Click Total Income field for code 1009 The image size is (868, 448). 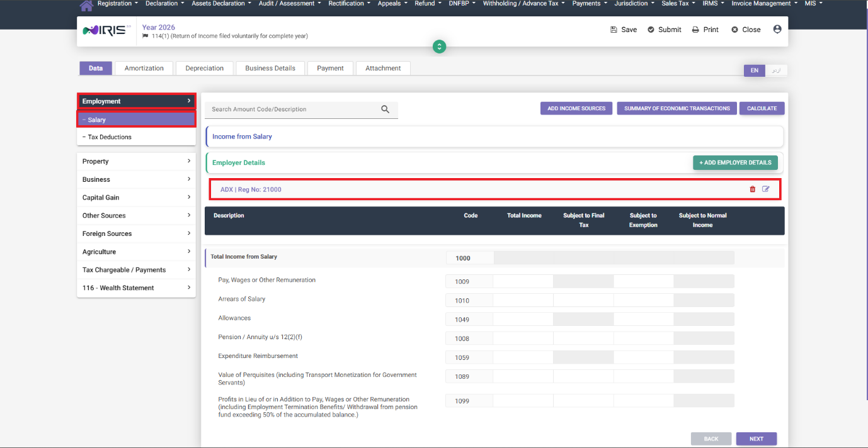[523, 281]
